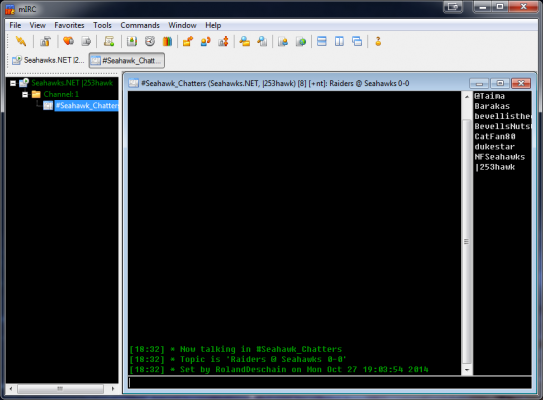The width and height of the screenshot is (543, 400).
Task: Click chat scrollbar up arrow
Action: (466, 97)
